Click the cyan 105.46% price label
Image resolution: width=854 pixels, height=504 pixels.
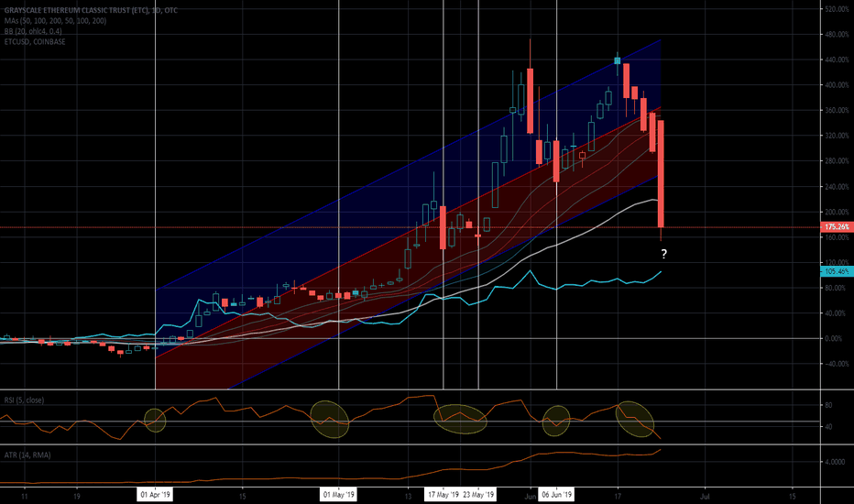pyautogui.click(x=837, y=271)
